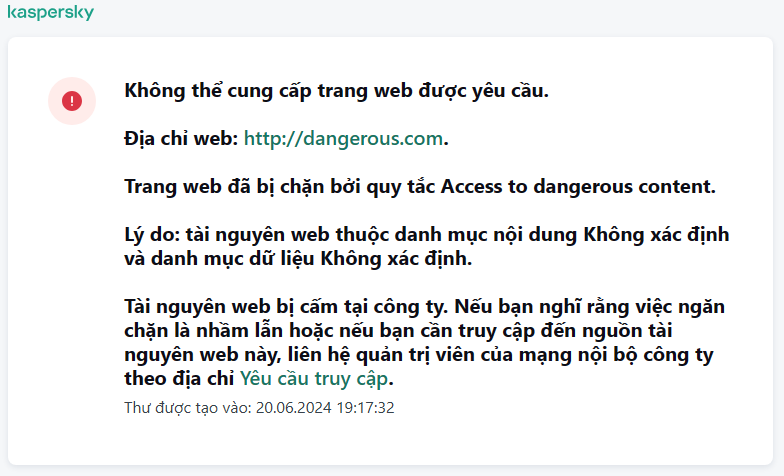Image resolution: width=784 pixels, height=476 pixels.
Task: Follow the 'Yêu cầu truy cập' link
Action: pos(314,378)
